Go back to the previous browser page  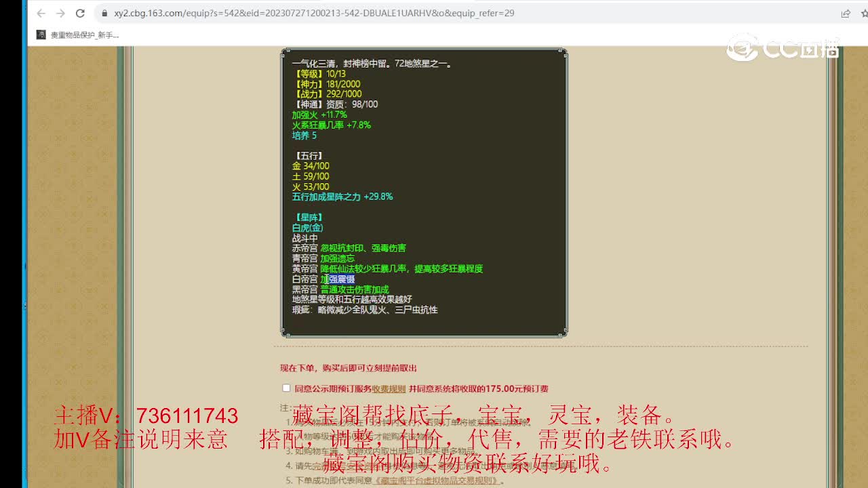point(41,14)
